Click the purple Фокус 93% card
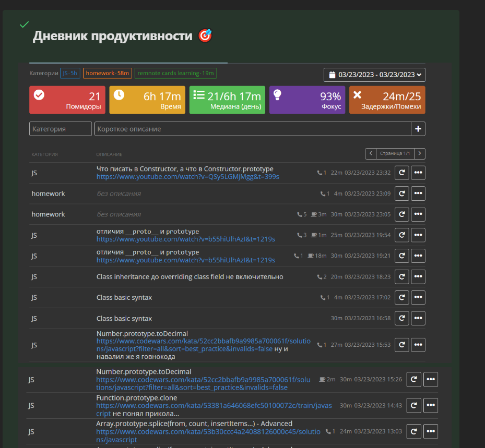Screen dimensions: 485x448 [307, 100]
